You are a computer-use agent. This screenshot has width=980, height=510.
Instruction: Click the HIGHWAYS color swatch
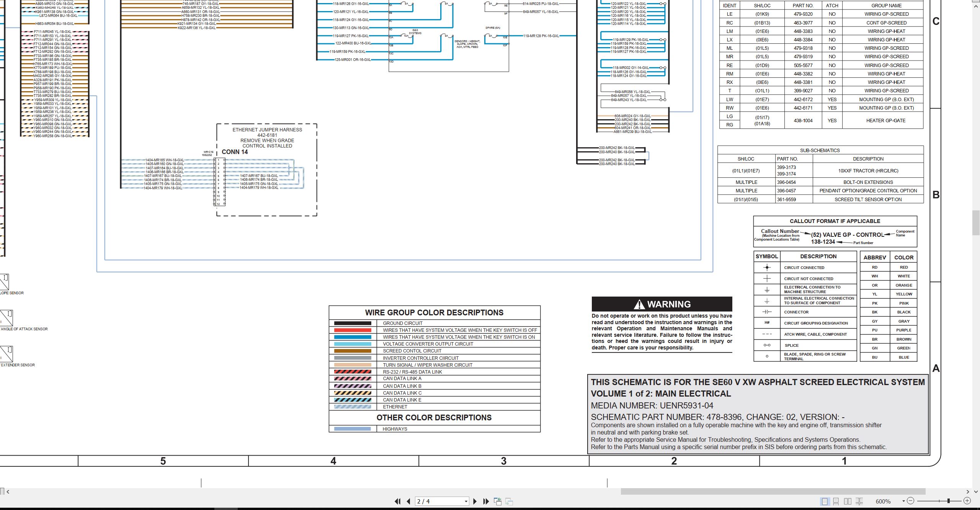353,429
